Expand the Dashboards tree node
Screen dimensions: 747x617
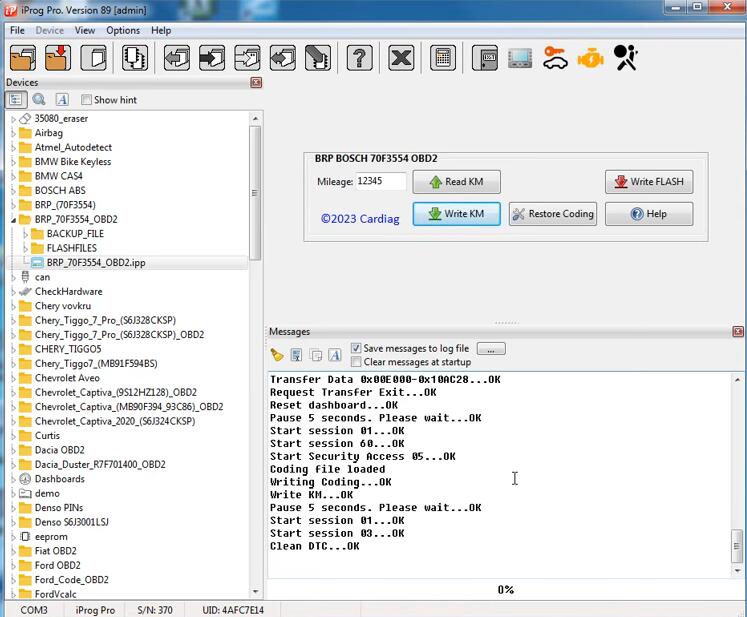tap(13, 479)
